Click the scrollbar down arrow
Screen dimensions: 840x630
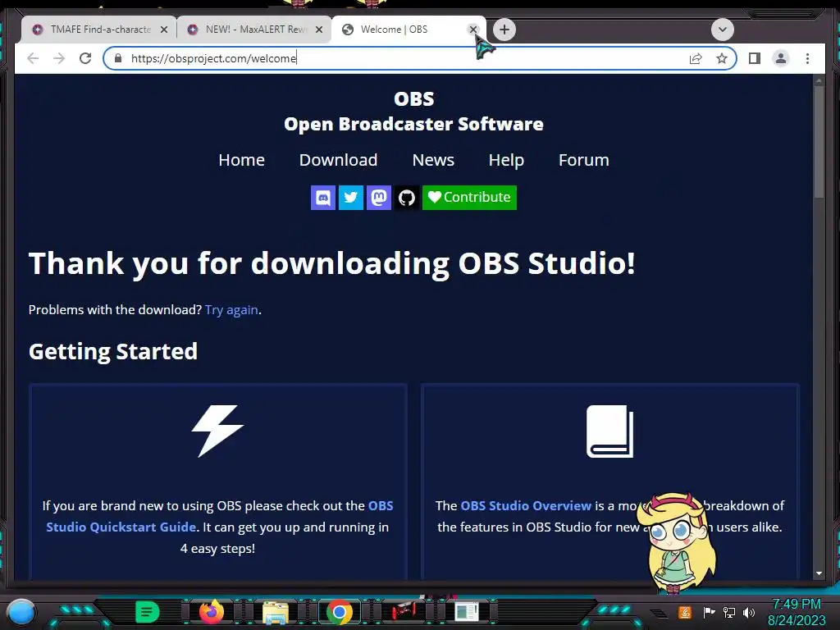[x=819, y=573]
